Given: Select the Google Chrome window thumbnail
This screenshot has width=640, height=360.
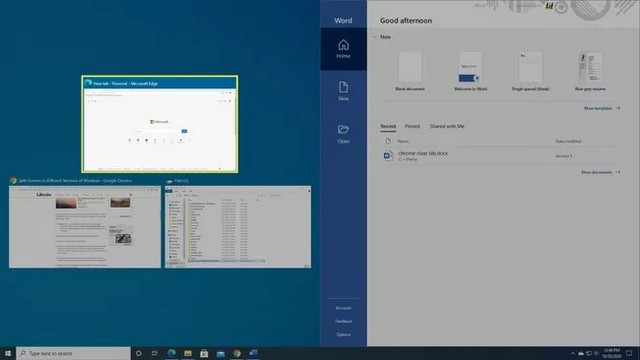Looking at the screenshot, I should (x=85, y=227).
